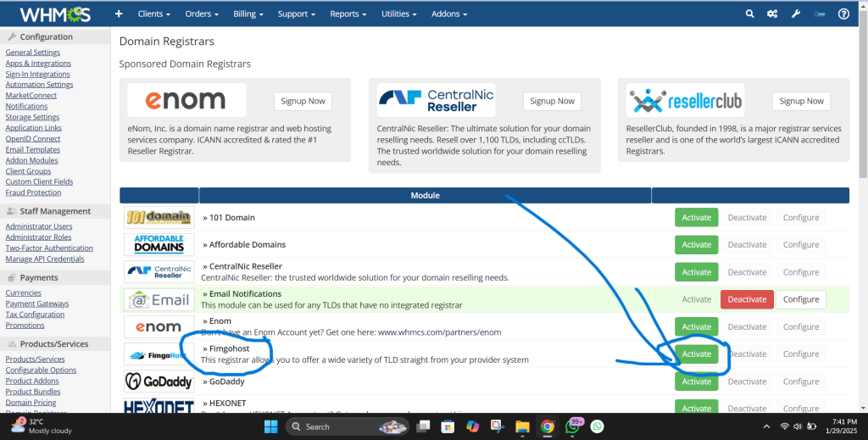868x440 pixels.
Task: Open Snipping Tool taskbar icon
Action: (x=497, y=426)
